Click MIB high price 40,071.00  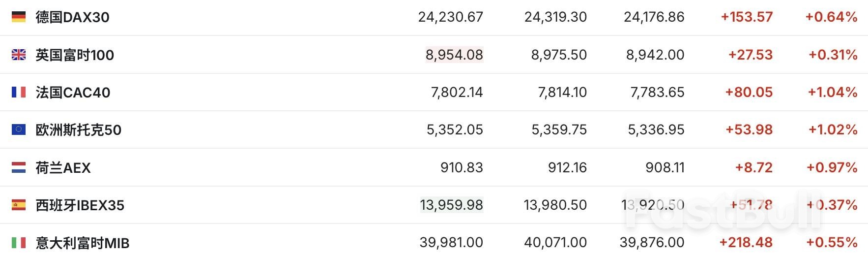click(x=555, y=243)
